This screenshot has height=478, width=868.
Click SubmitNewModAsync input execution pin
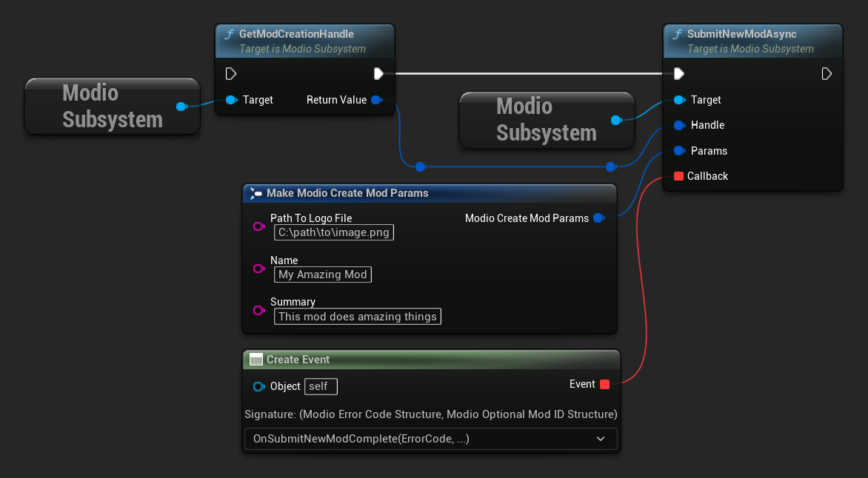coord(678,73)
